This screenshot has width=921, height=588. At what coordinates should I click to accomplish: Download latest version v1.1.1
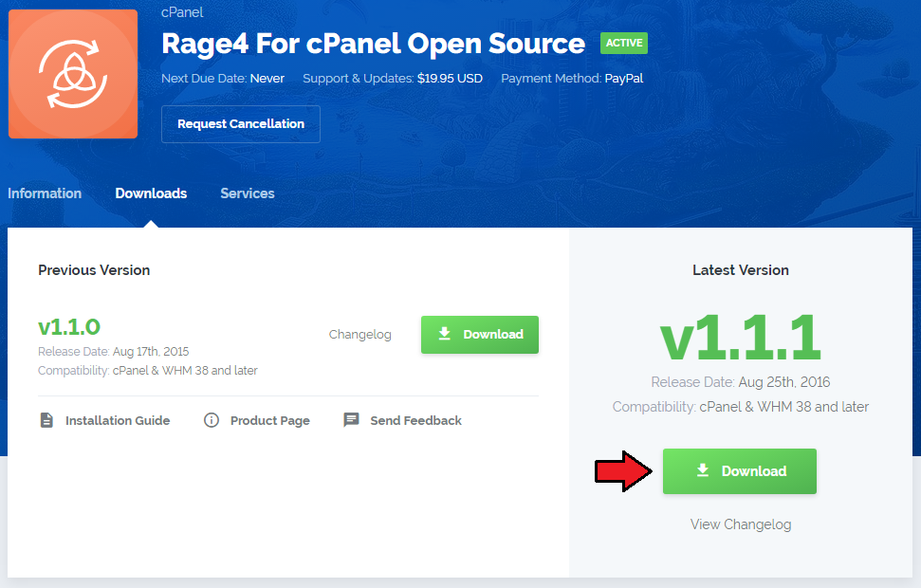740,471
